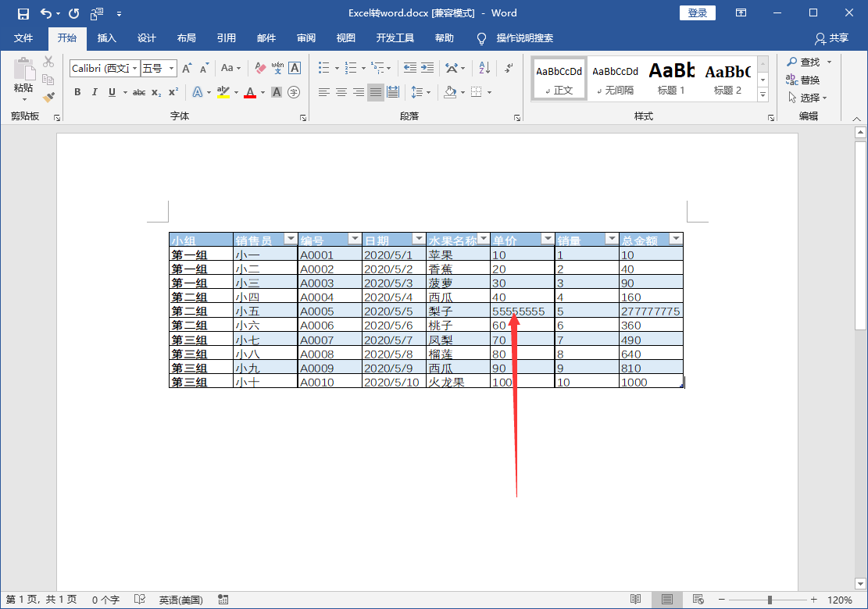Viewport: 868px width, 609px height.
Task: Open the 文件 menu
Action: pyautogui.click(x=23, y=38)
